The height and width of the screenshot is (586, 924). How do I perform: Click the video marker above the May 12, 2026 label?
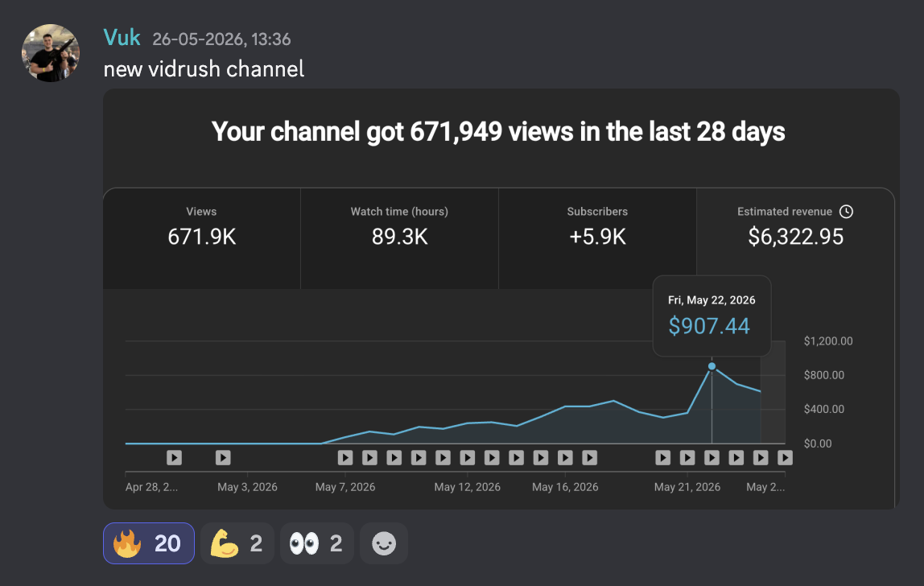pos(468,457)
